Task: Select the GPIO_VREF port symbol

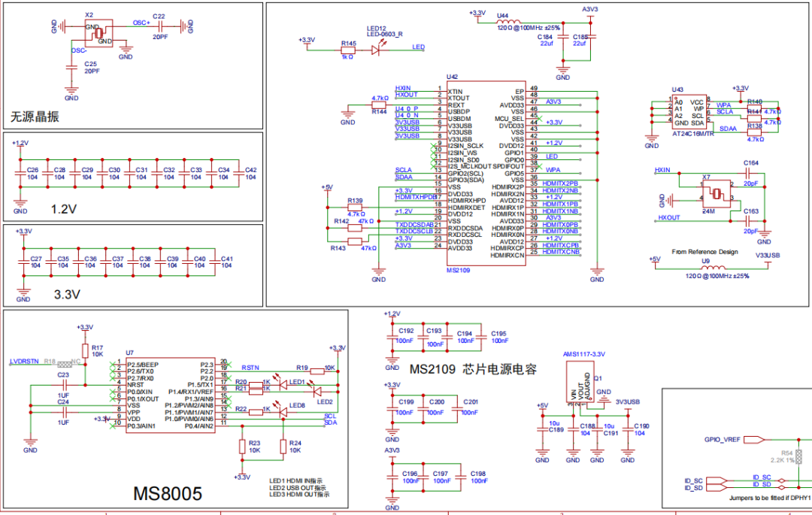Action: [754, 439]
